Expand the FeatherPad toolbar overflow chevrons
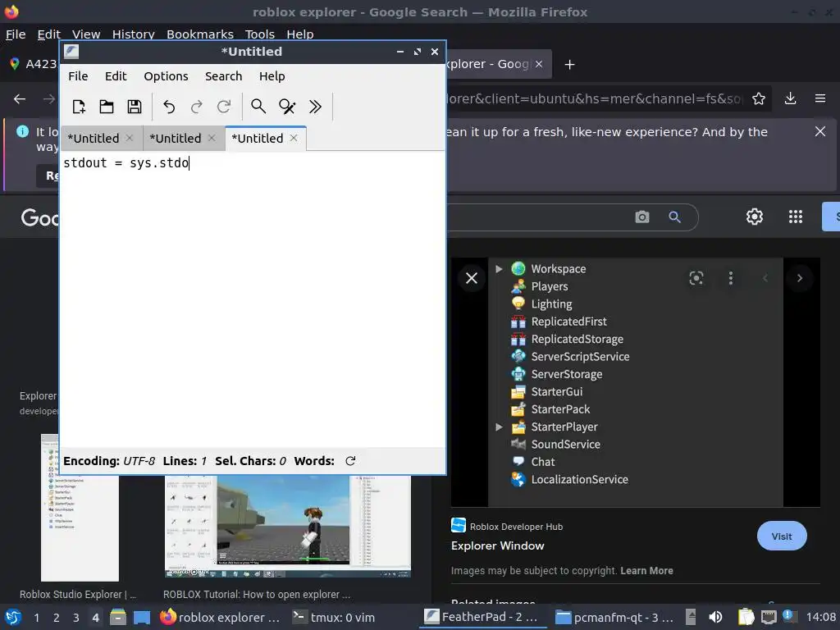The width and height of the screenshot is (840, 630). tap(315, 107)
